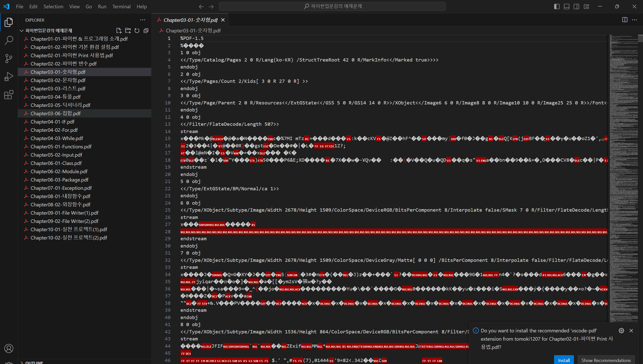Click Show Recommendations button
Viewport: 643px width, 364px height.
[606, 360]
